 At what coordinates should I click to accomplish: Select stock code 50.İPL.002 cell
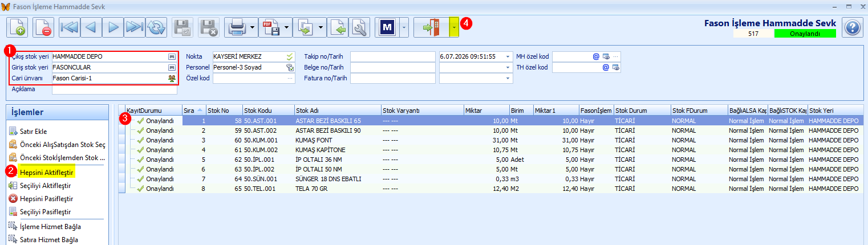click(268, 169)
